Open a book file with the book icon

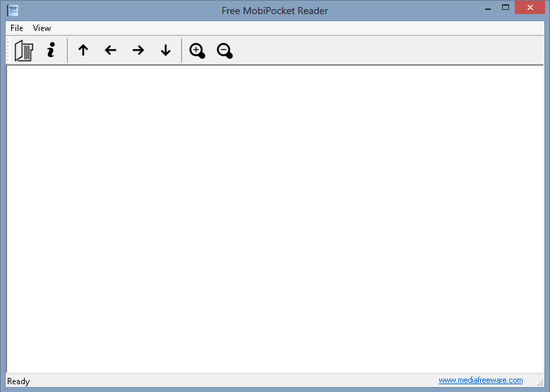coord(24,50)
